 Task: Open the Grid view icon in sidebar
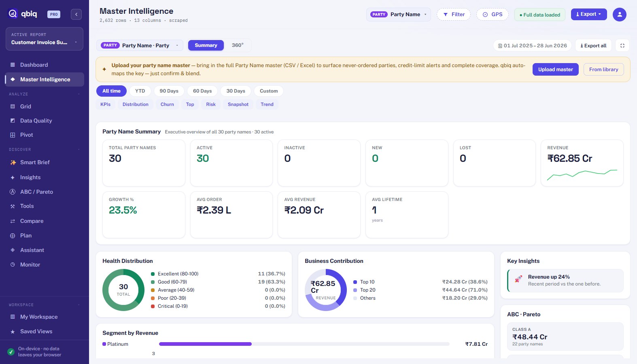13,106
